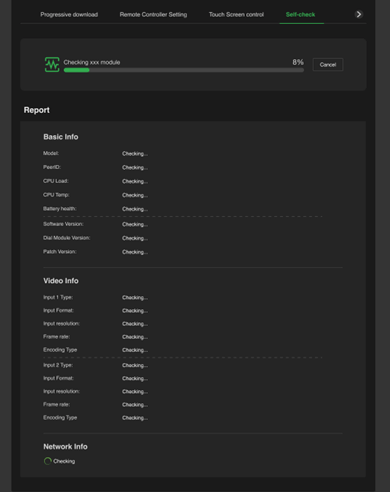Image resolution: width=390 pixels, height=492 pixels.
Task: Click the Checking value for CPU Temp
Action: click(x=135, y=195)
